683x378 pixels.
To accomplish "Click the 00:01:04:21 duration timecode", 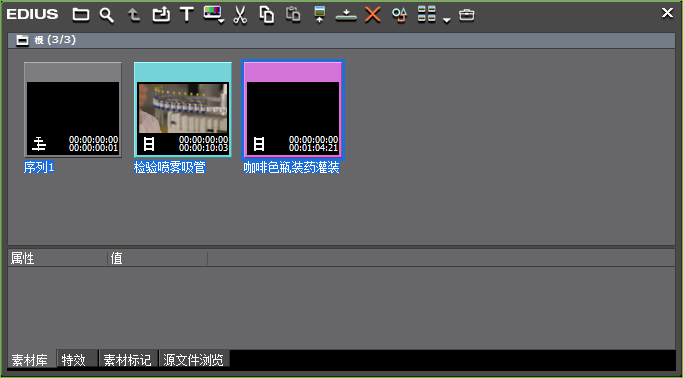I will (x=314, y=148).
